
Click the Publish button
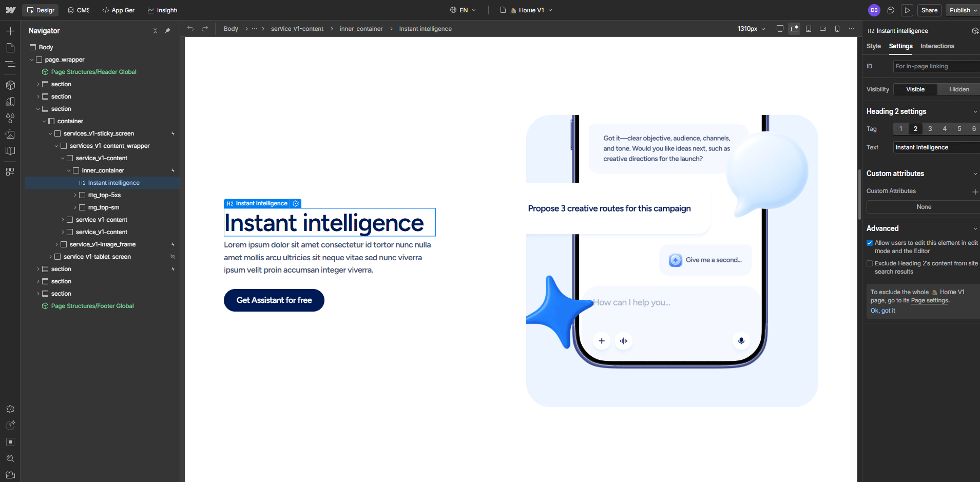tap(962, 10)
